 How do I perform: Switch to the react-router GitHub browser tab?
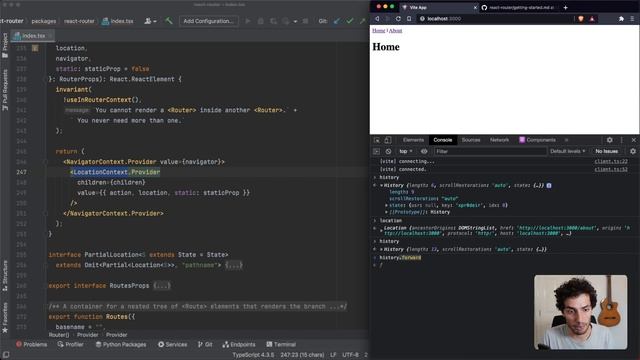point(518,7)
